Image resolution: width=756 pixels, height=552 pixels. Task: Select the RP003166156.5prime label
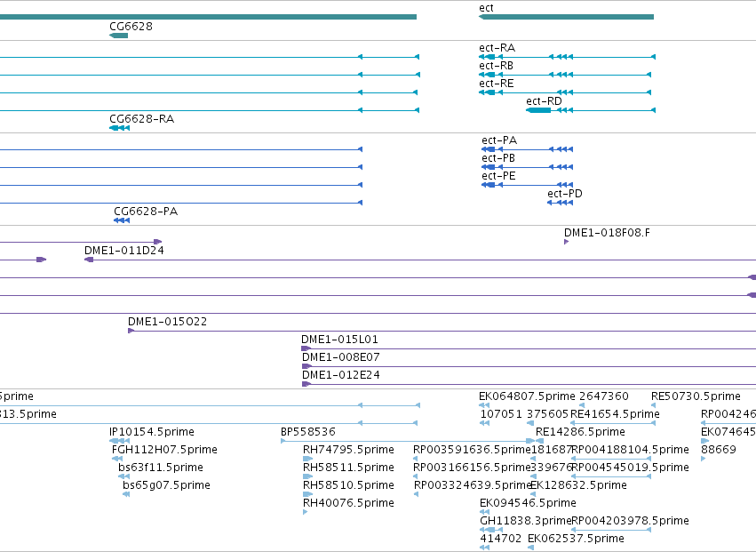click(x=472, y=468)
